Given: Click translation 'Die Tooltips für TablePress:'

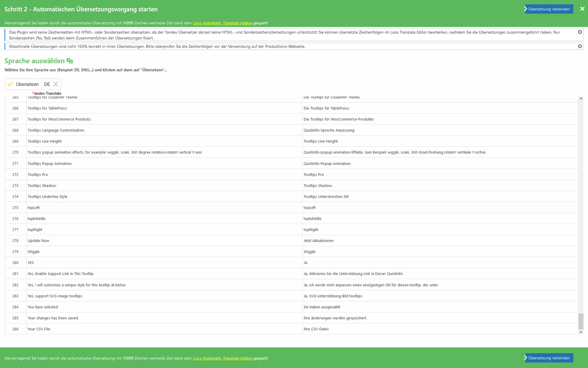Looking at the screenshot, I should [326, 108].
